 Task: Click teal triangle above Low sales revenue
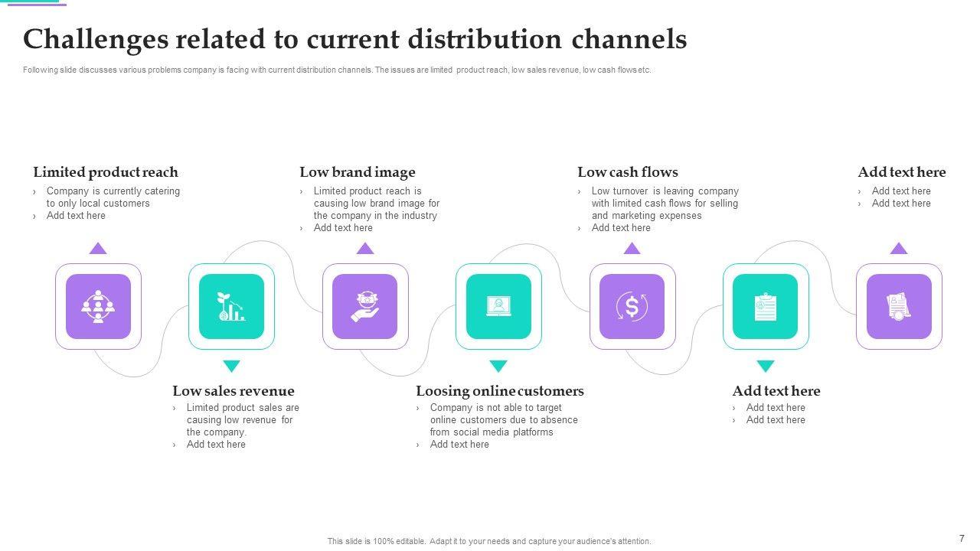pyautogui.click(x=231, y=367)
